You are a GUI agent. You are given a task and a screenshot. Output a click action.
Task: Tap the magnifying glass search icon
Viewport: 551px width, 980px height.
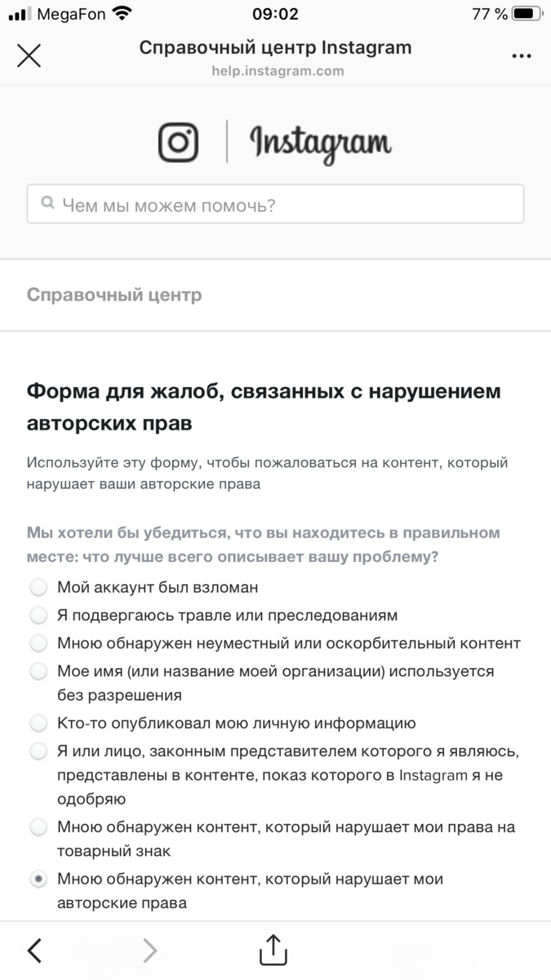pos(47,203)
